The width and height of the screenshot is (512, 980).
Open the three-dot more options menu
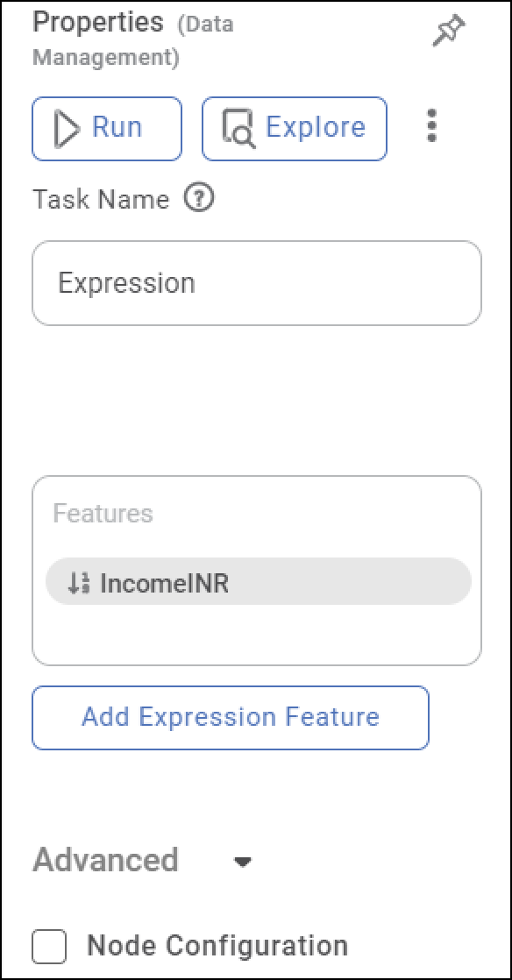pos(431,126)
